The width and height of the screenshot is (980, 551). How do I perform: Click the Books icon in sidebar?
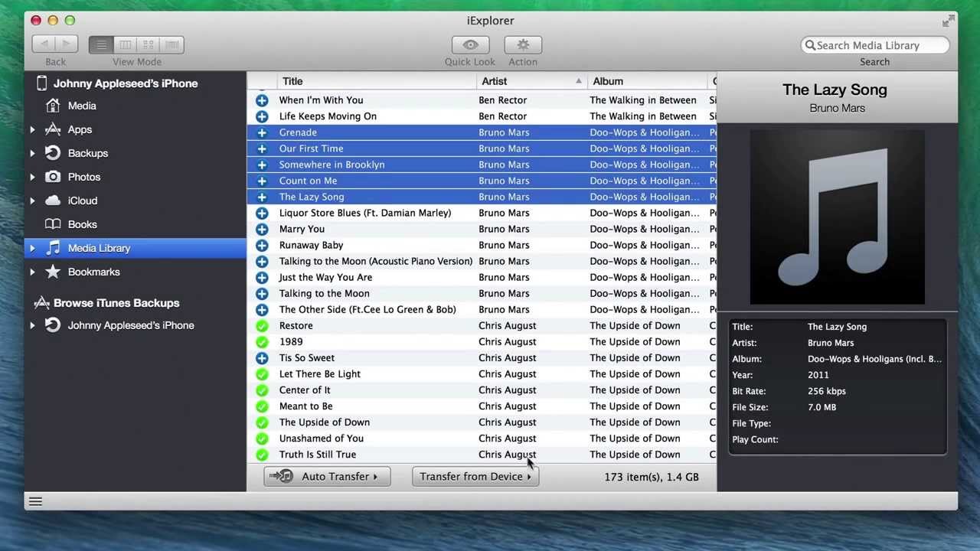click(53, 224)
